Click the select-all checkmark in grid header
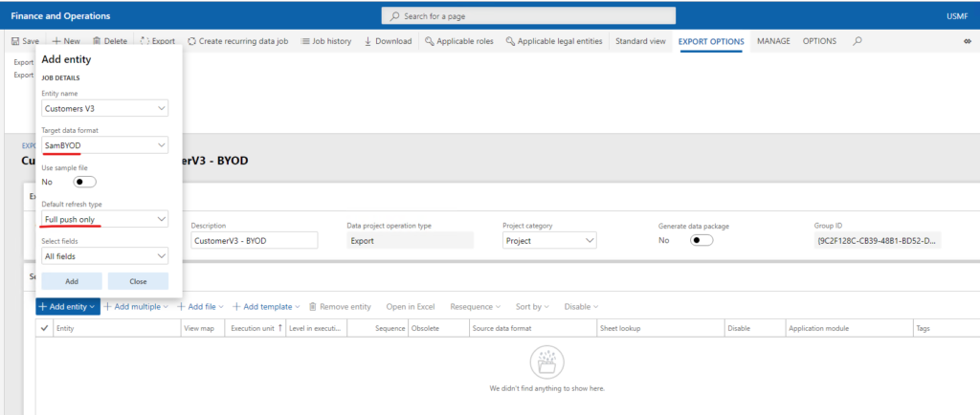This screenshot has width=980, height=415. pyautogui.click(x=44, y=328)
